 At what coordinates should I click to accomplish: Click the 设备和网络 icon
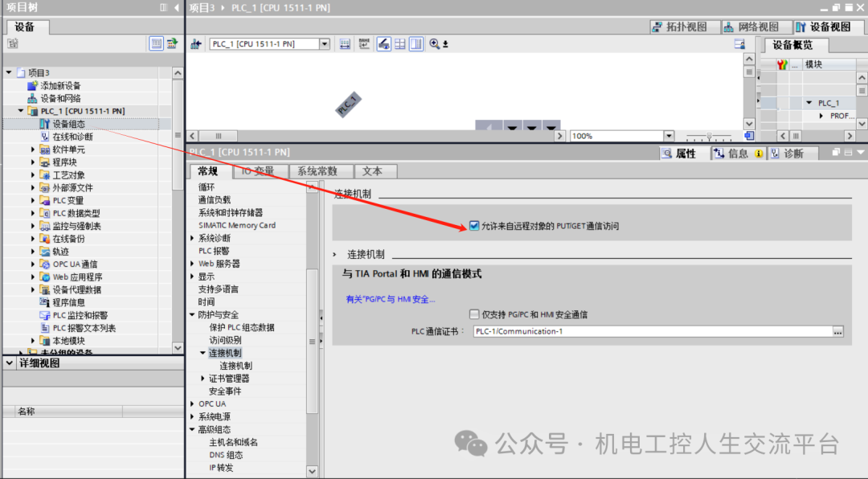click(x=33, y=98)
